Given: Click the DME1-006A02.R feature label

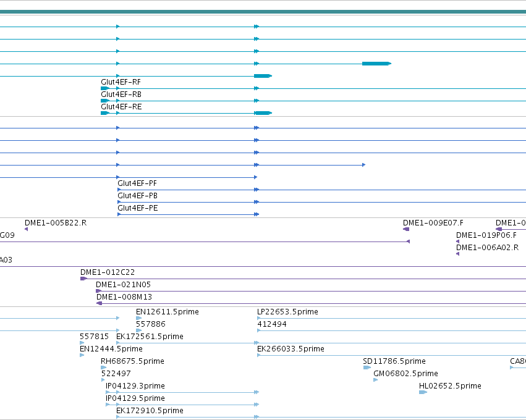Looking at the screenshot, I should pos(488,248).
